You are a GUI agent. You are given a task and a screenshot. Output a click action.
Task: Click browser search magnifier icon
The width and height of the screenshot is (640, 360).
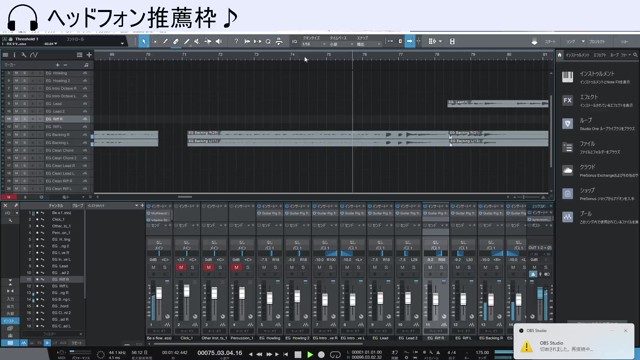coord(635,55)
